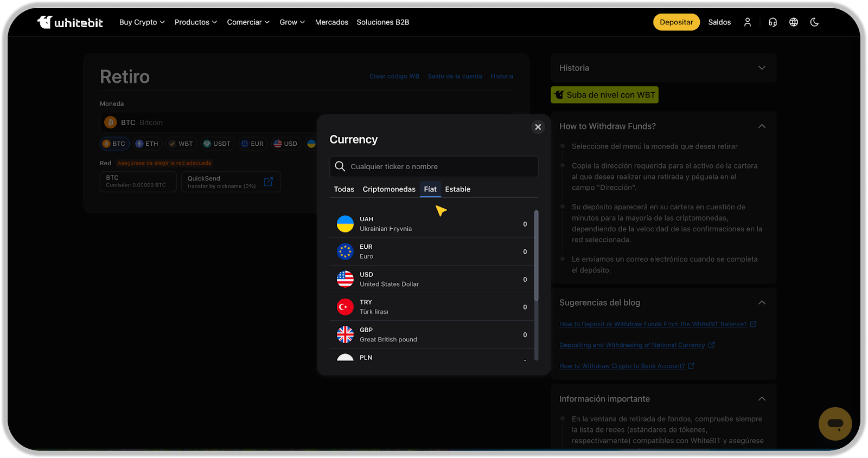Expand the Historia panel
The height and width of the screenshot is (458, 868).
click(x=762, y=68)
